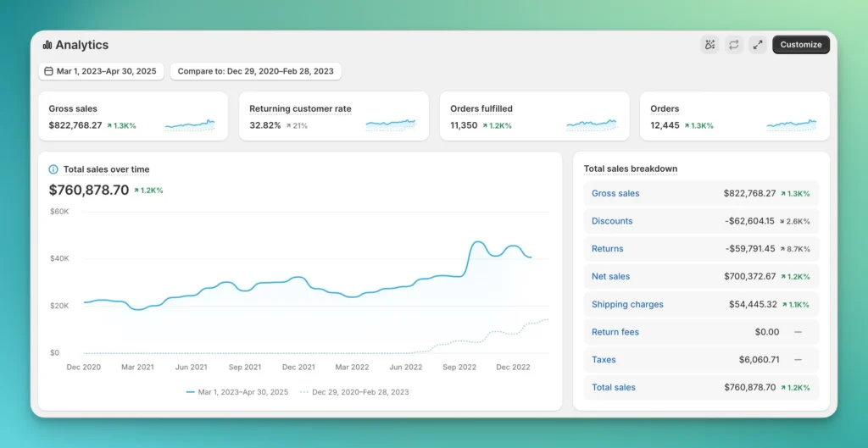The image size is (868, 448).
Task: Open the Compare to date range dropdown
Action: [255, 71]
